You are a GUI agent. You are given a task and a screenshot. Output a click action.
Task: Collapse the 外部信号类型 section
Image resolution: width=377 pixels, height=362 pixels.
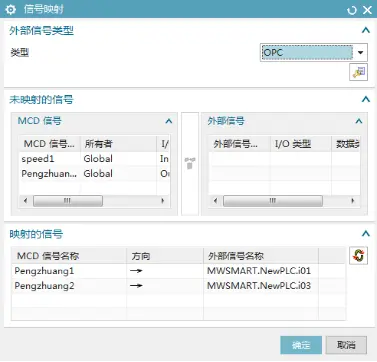click(366, 31)
